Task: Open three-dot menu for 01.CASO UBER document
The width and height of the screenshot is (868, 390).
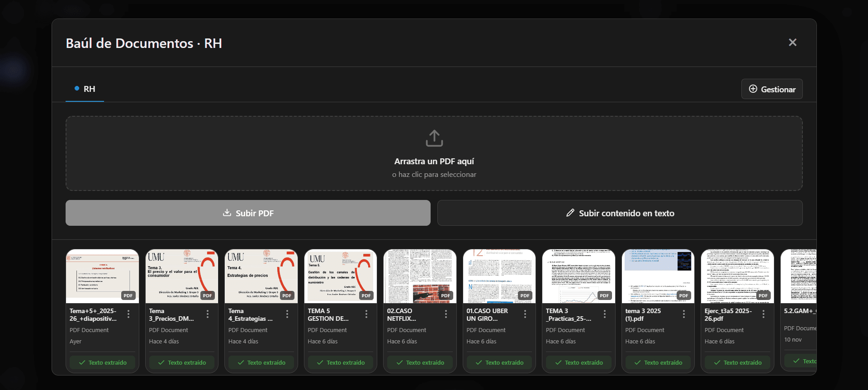Action: coord(525,314)
